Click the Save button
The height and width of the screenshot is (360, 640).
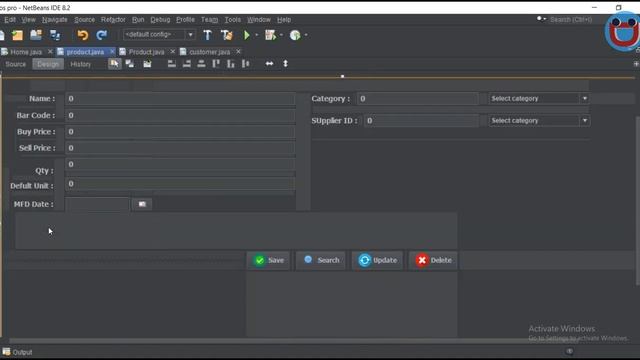[269, 260]
